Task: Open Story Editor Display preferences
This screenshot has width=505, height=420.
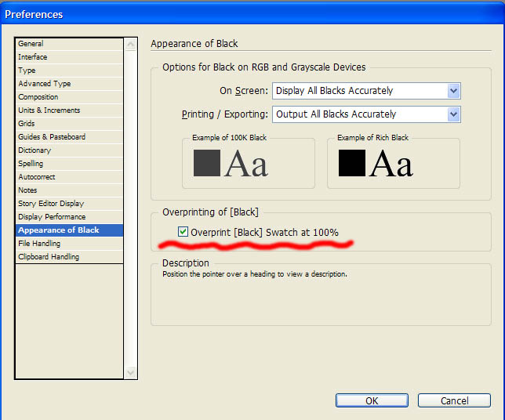Action: click(69, 204)
